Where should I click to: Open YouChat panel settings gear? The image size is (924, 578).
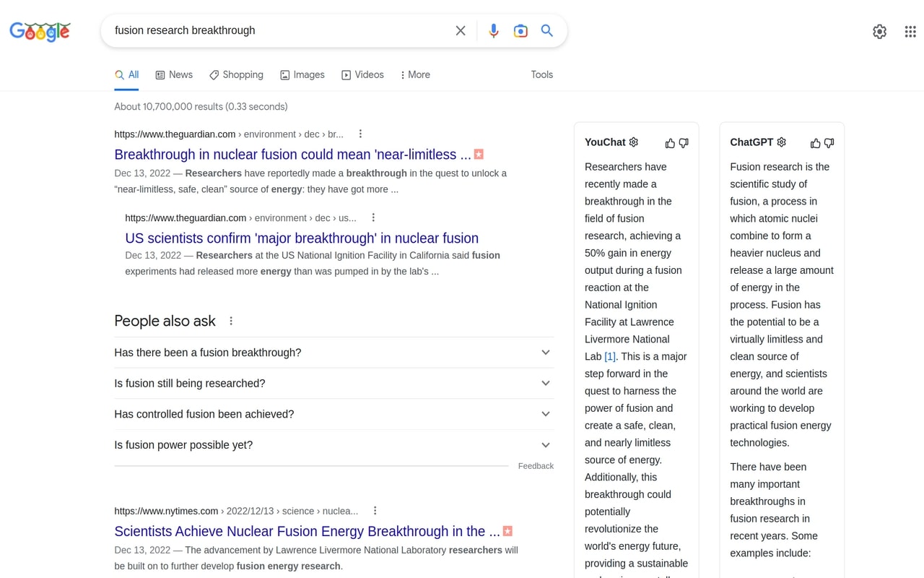[634, 142]
